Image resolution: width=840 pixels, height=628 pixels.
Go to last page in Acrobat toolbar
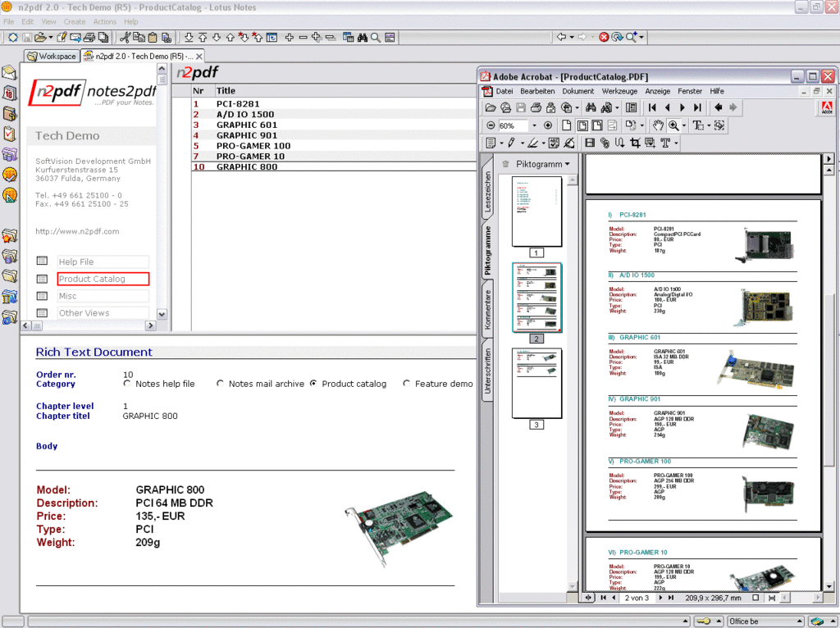coord(697,107)
